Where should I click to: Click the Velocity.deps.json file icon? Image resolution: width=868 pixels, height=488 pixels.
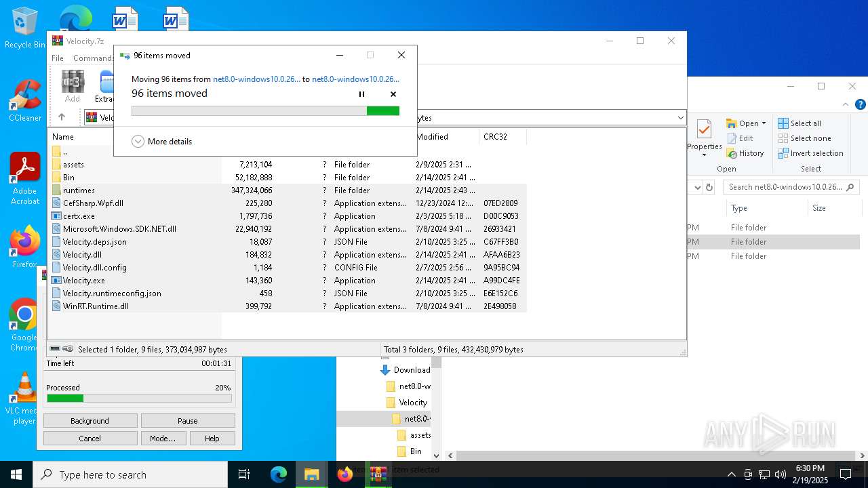coord(57,242)
